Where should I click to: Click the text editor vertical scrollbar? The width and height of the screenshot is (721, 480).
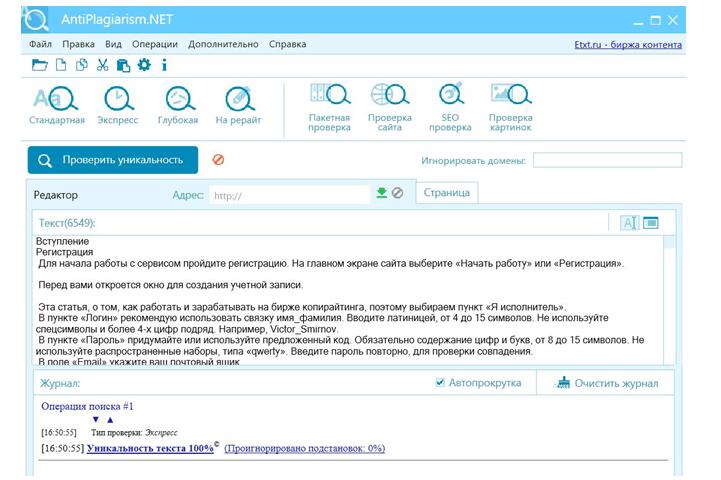[x=670, y=300]
